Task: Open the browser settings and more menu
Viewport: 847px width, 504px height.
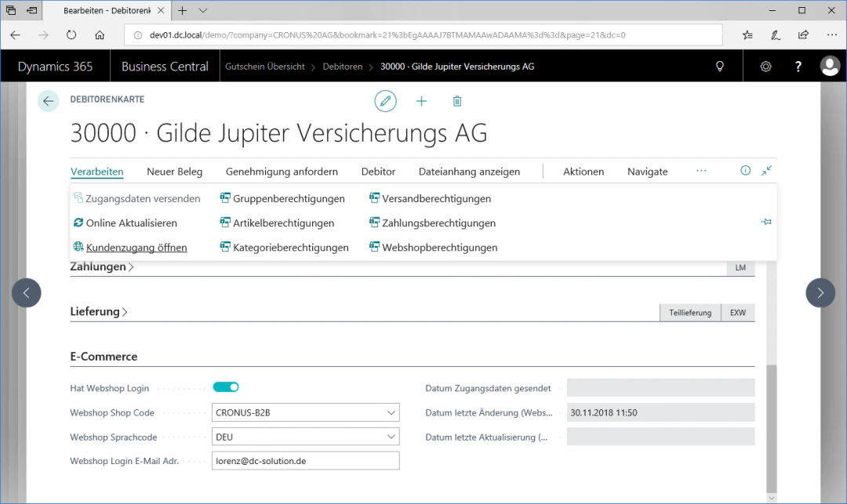Action: pyautogui.click(x=832, y=35)
